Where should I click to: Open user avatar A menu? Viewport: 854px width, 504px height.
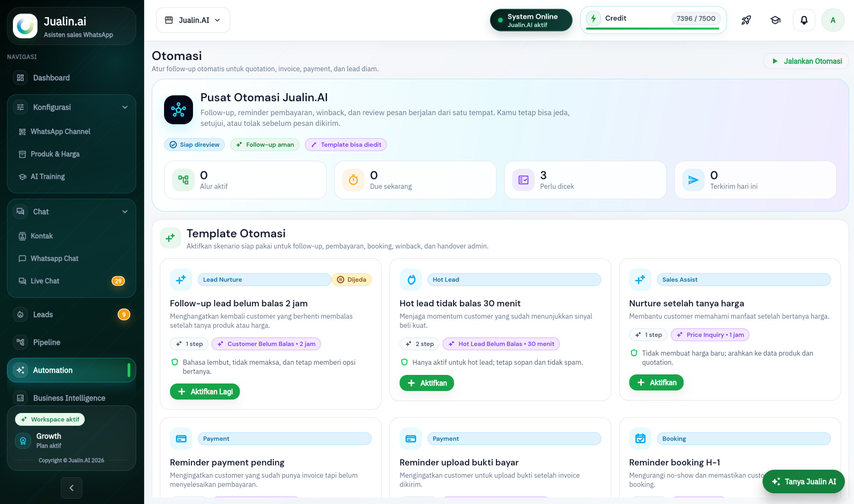coord(833,20)
